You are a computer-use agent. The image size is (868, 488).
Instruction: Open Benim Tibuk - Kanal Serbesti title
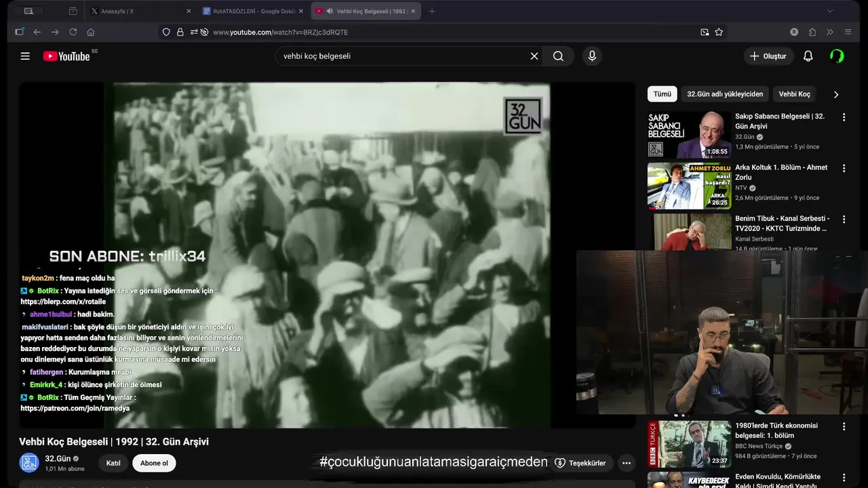point(782,224)
